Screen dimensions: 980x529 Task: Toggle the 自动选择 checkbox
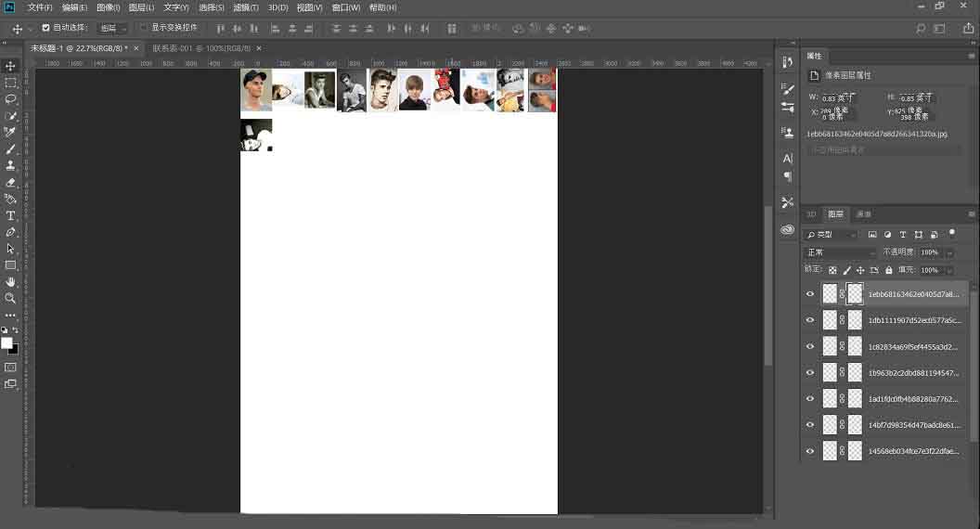[45, 28]
